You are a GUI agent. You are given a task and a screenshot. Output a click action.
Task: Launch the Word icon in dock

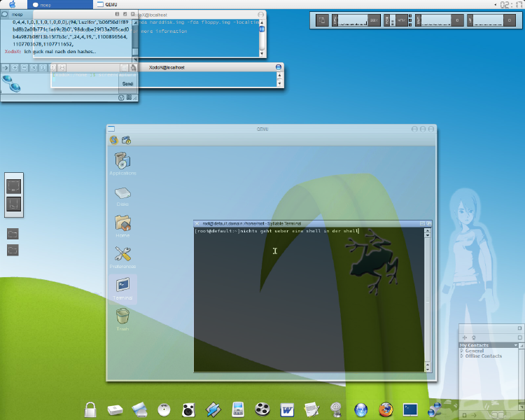click(287, 409)
